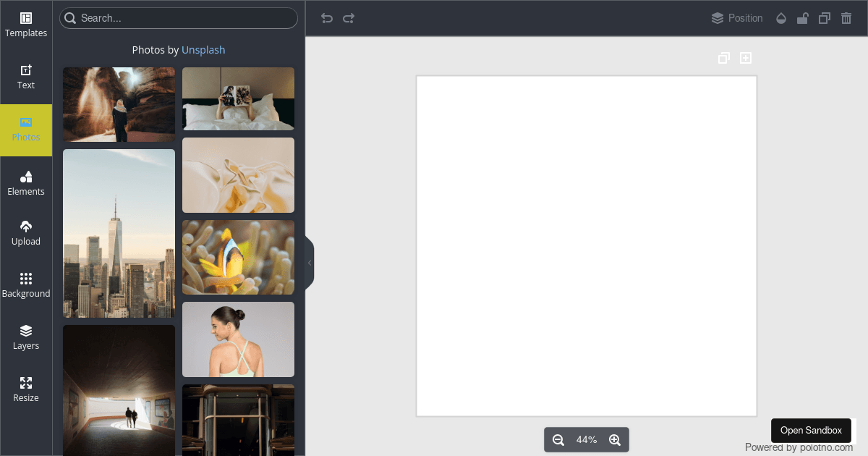The width and height of the screenshot is (868, 456).
Task: Follow the Unsplash link
Action: pos(203,50)
